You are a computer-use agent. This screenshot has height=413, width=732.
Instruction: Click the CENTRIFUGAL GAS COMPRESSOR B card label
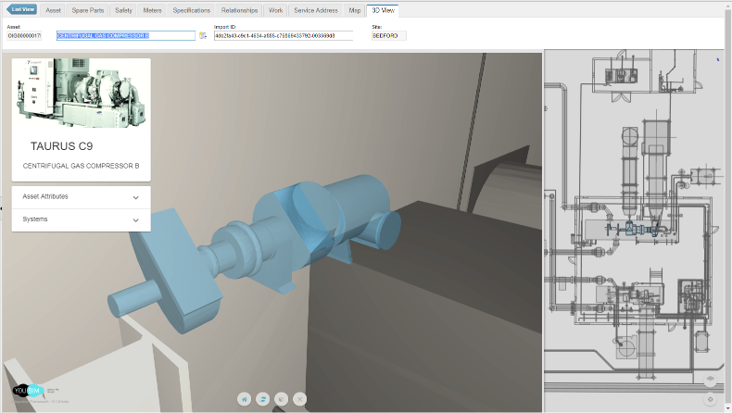point(81,166)
